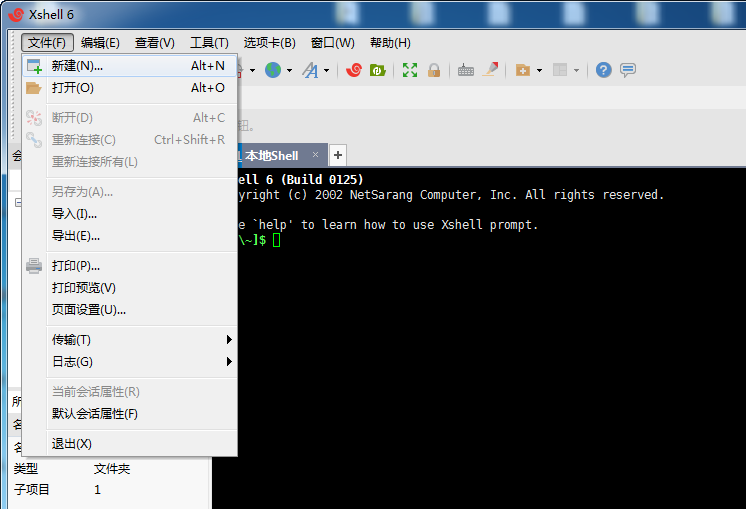
Task: Choose New session entry 新建(N)
Action: [x=129, y=66]
